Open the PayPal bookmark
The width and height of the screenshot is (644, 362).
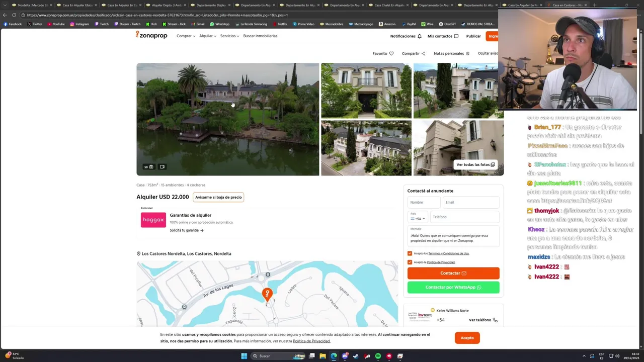(408, 24)
